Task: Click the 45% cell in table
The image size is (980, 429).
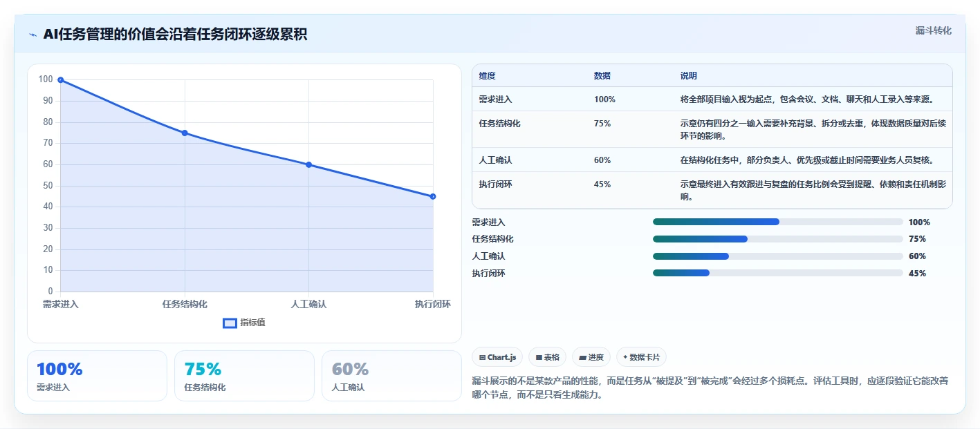Action: [x=602, y=184]
